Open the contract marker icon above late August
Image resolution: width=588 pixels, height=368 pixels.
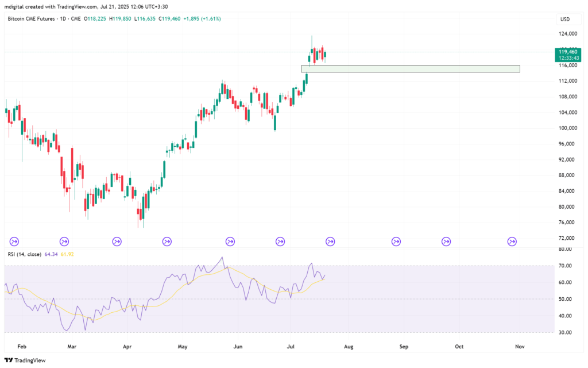[x=396, y=241]
